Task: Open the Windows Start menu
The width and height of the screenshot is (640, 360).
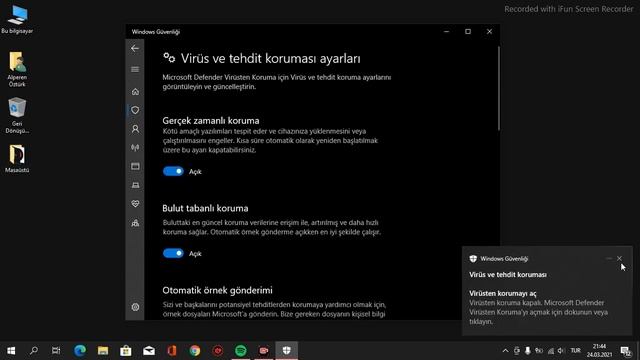Action: coord(11,351)
